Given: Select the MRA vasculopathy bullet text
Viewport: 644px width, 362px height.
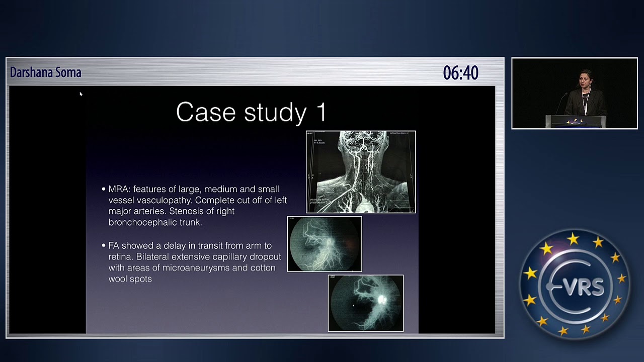Looking at the screenshot, I should tap(195, 206).
